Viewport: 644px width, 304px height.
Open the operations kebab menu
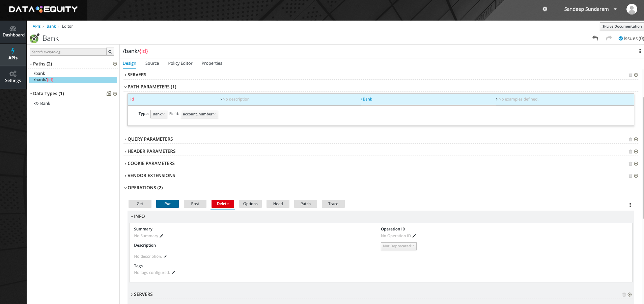pos(630,205)
